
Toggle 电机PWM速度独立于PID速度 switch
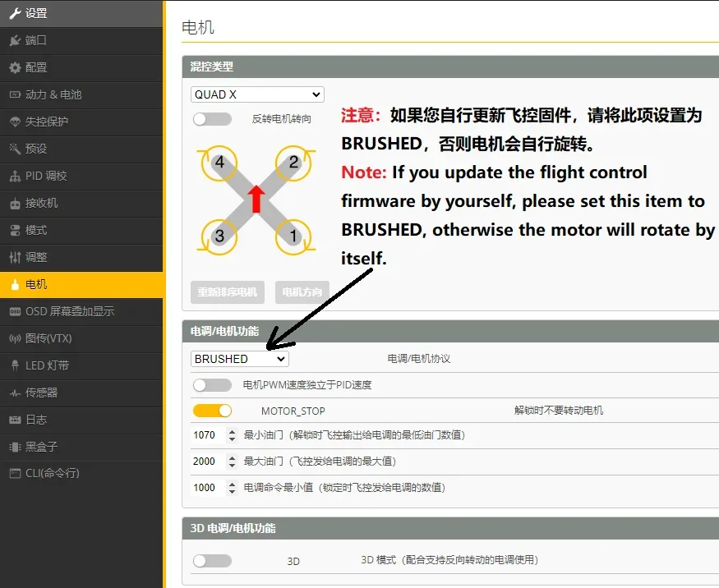point(212,384)
